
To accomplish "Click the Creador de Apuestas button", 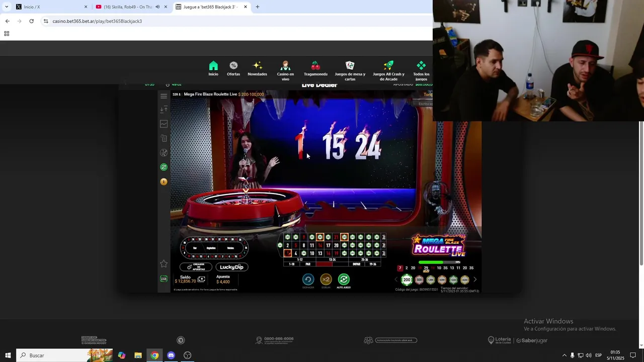I will [196, 267].
